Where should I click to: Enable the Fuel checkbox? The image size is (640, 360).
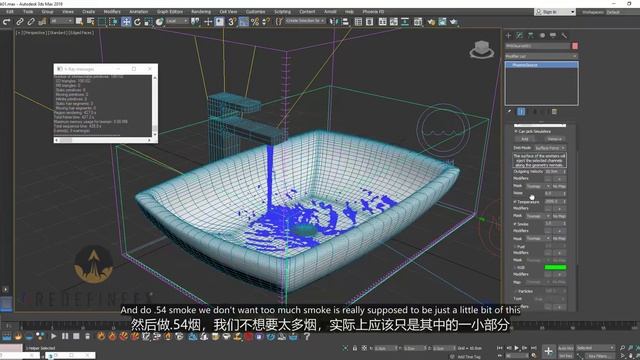click(515, 247)
